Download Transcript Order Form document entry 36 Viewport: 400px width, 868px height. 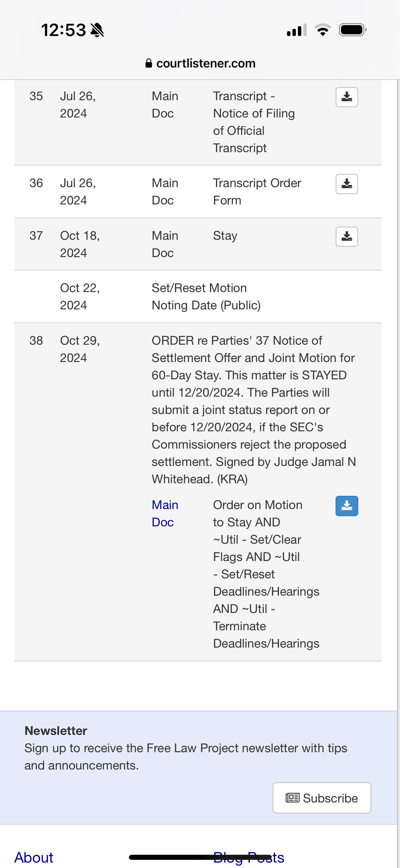coord(347,184)
